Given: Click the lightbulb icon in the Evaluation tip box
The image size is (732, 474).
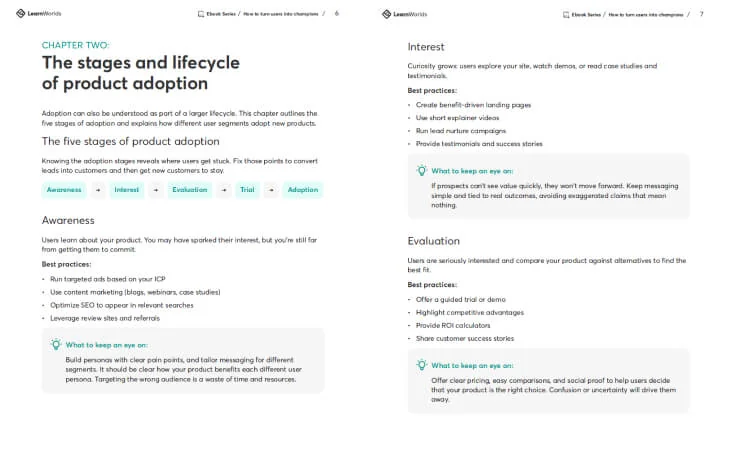Looking at the screenshot, I should (x=422, y=366).
